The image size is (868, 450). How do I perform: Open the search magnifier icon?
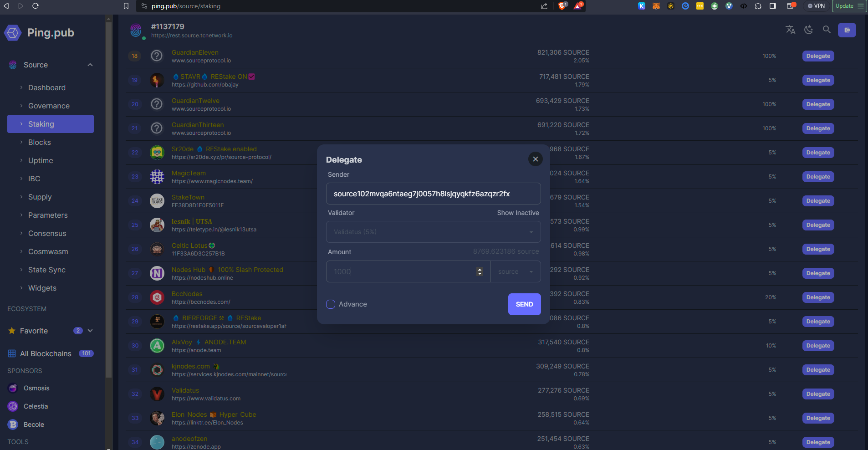pyautogui.click(x=827, y=30)
